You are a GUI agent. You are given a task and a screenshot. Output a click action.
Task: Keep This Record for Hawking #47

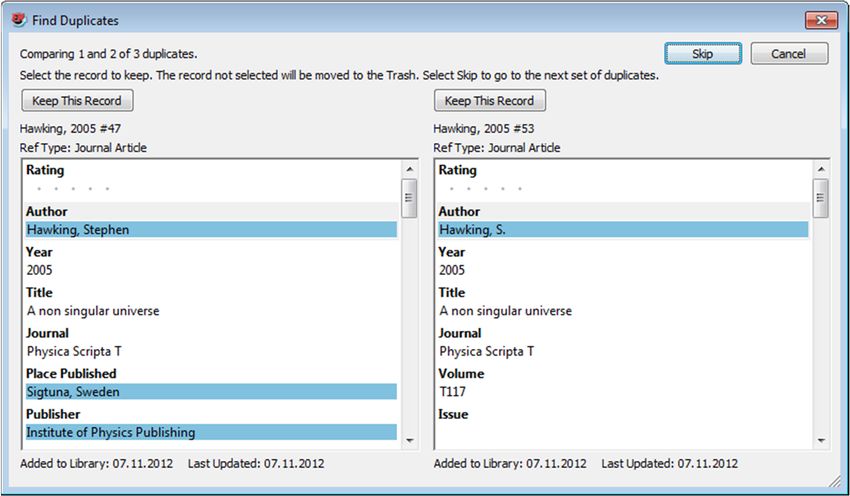pyautogui.click(x=77, y=101)
